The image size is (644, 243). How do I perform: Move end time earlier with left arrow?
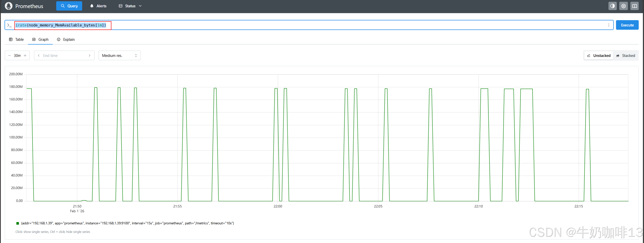pos(39,56)
